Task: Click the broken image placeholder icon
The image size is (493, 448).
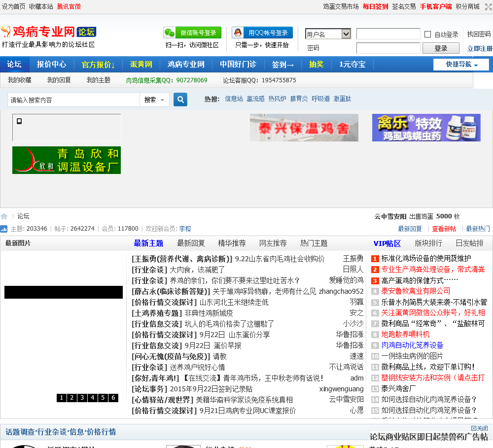Action: tap(19, 121)
